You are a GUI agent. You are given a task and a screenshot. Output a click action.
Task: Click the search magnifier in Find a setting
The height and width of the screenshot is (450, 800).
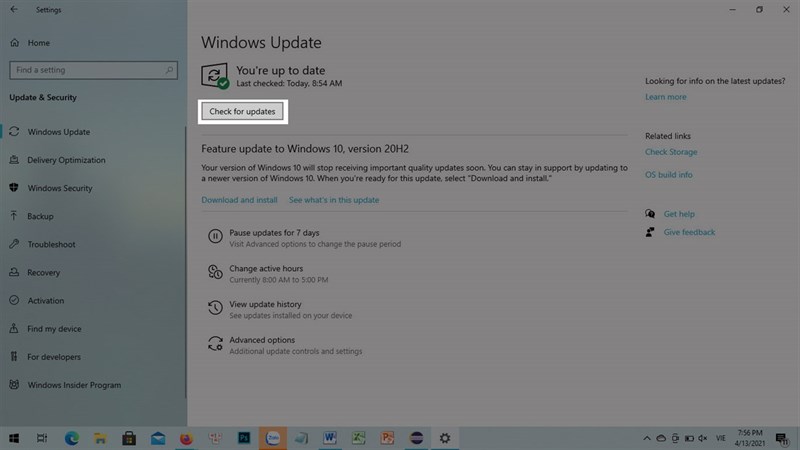(x=169, y=70)
